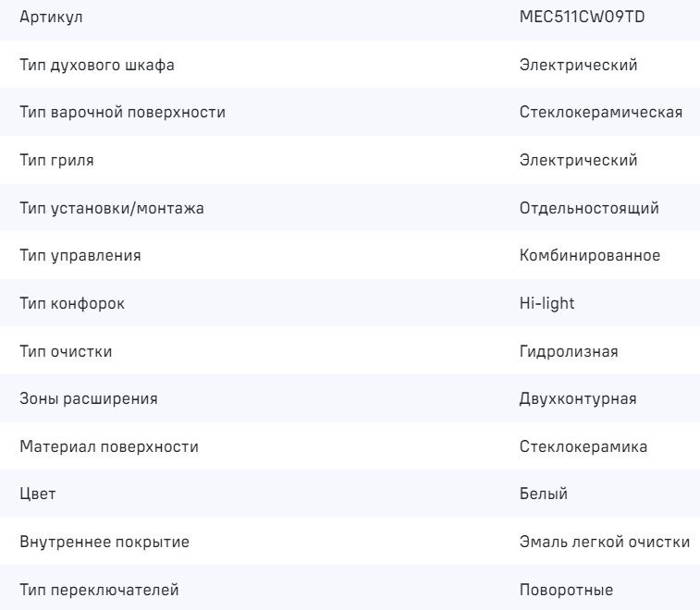Click the 'Комбинированное' value
Viewport: 700px width, 610px height.
click(590, 256)
